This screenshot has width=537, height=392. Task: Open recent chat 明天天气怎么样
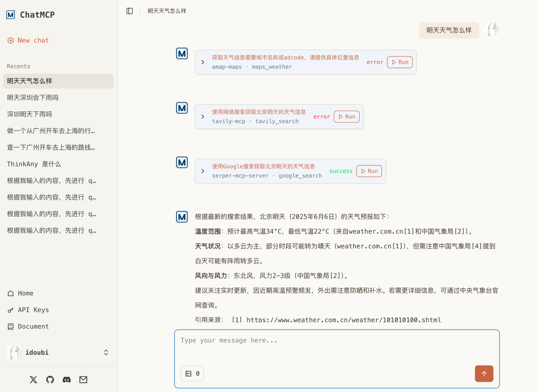click(x=58, y=81)
